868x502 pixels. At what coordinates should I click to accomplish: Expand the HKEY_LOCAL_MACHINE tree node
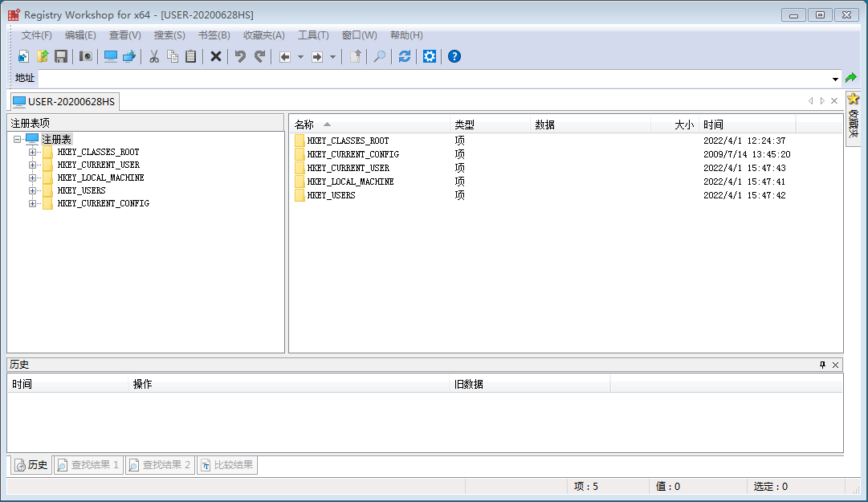pos(33,178)
